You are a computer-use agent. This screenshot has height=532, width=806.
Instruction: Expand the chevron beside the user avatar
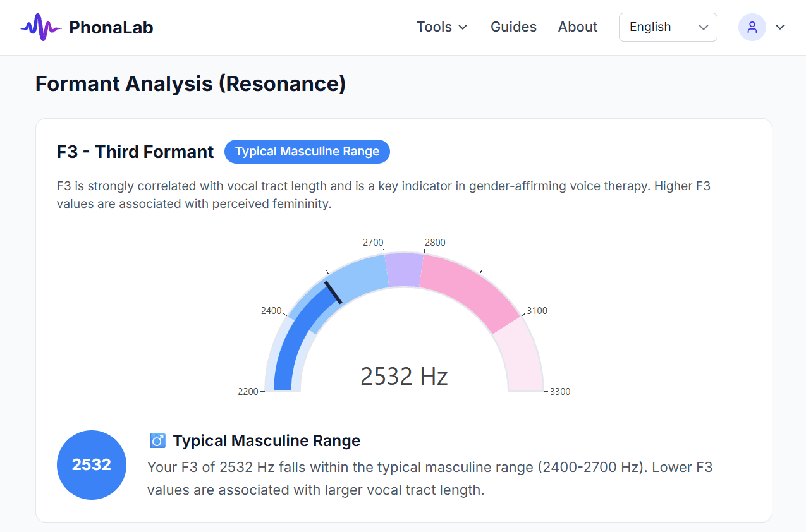[780, 27]
